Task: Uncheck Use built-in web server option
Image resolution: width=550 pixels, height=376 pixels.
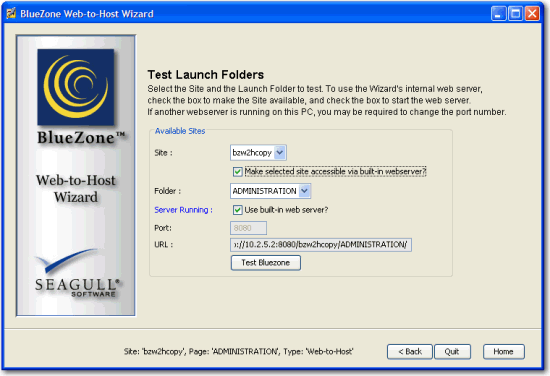Action: 237,210
